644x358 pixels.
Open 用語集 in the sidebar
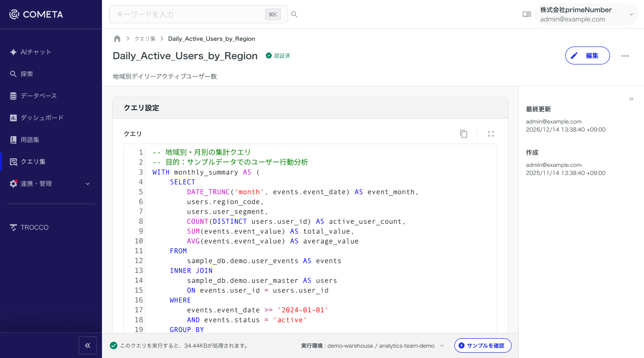coord(30,140)
